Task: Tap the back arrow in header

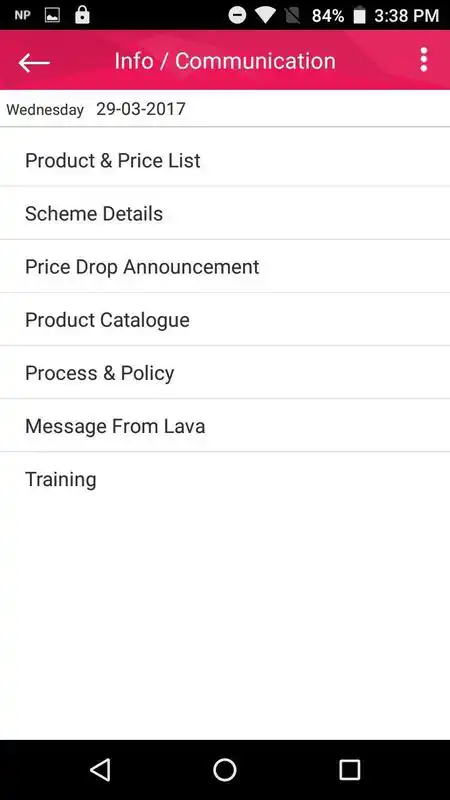Action: tap(34, 62)
